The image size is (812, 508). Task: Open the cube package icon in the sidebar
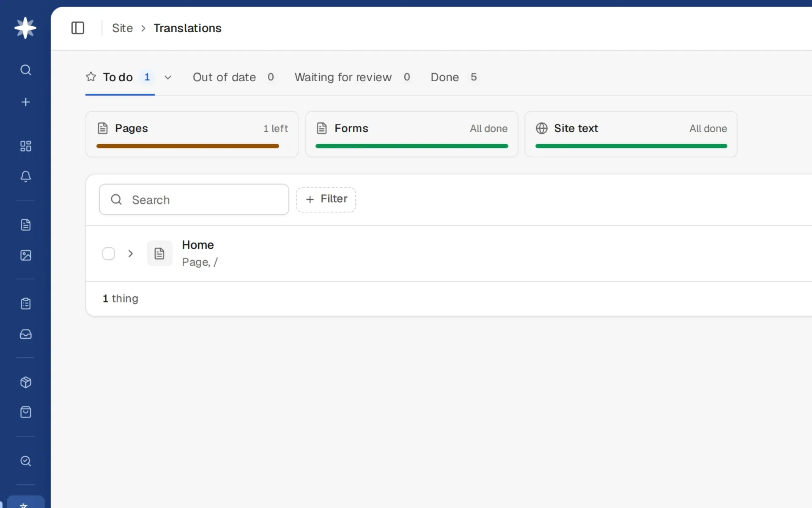[26, 382]
